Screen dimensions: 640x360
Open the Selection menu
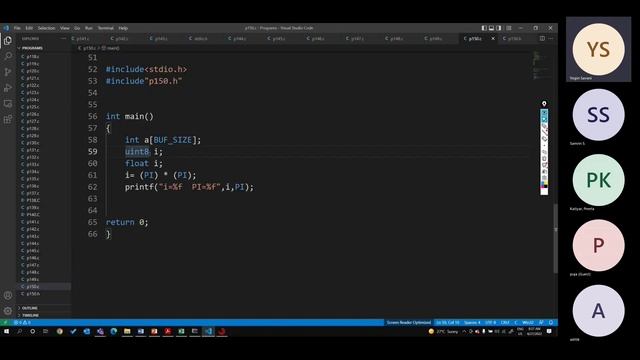[46, 28]
